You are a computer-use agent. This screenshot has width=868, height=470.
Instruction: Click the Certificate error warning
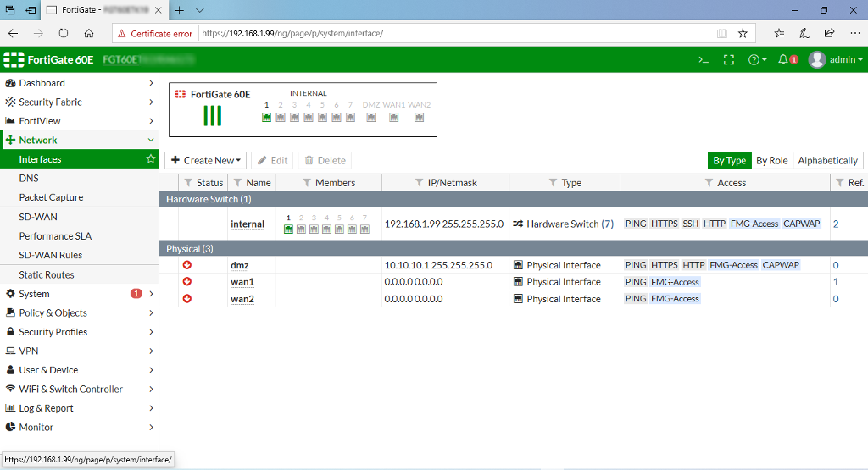pos(155,34)
